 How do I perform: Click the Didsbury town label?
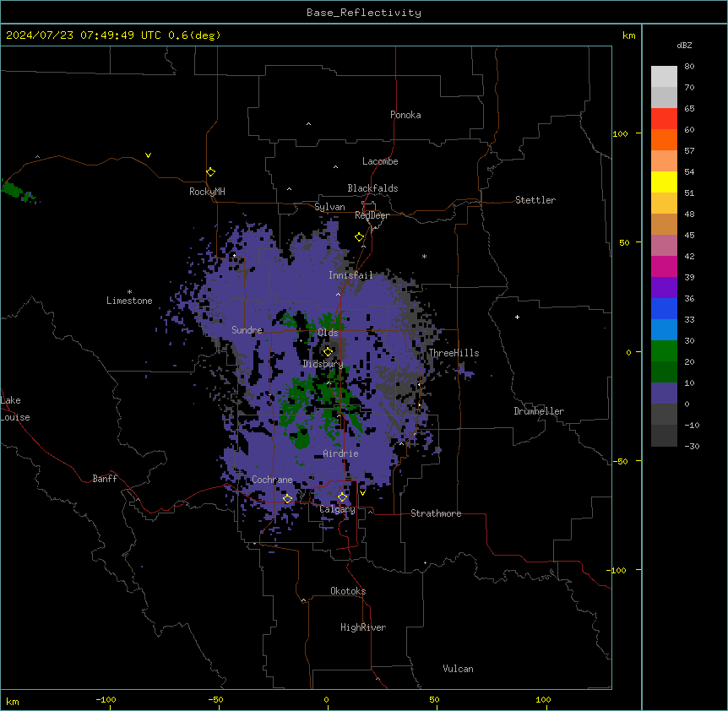(x=323, y=364)
